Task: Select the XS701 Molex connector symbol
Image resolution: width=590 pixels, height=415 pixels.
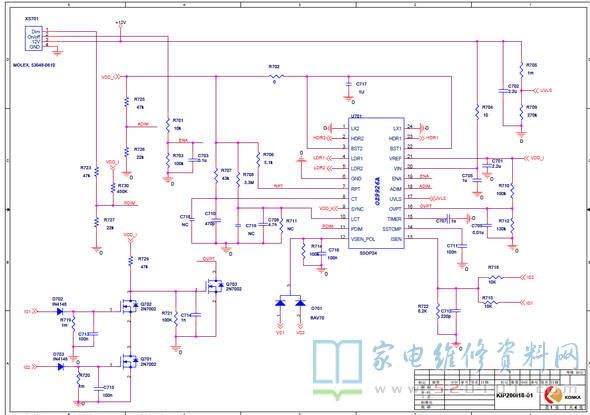Action: 33,38
